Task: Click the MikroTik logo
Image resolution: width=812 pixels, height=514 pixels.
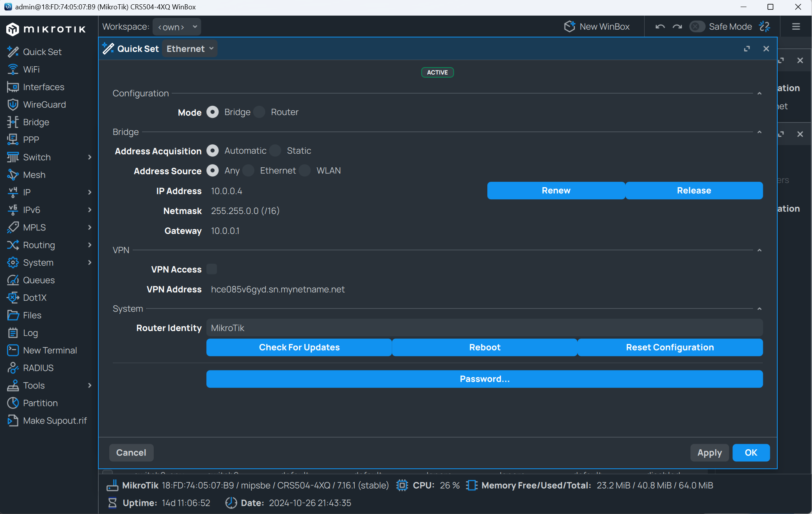Action: point(46,29)
